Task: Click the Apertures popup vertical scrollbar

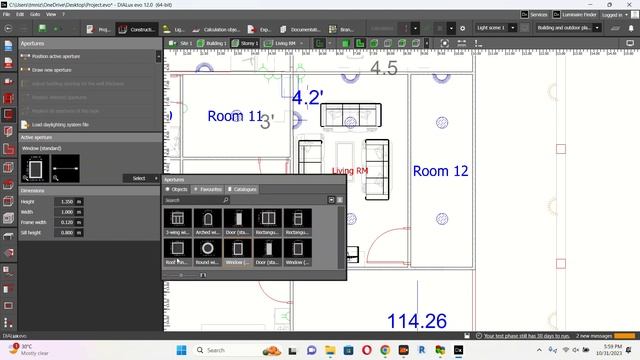Action: point(341,238)
